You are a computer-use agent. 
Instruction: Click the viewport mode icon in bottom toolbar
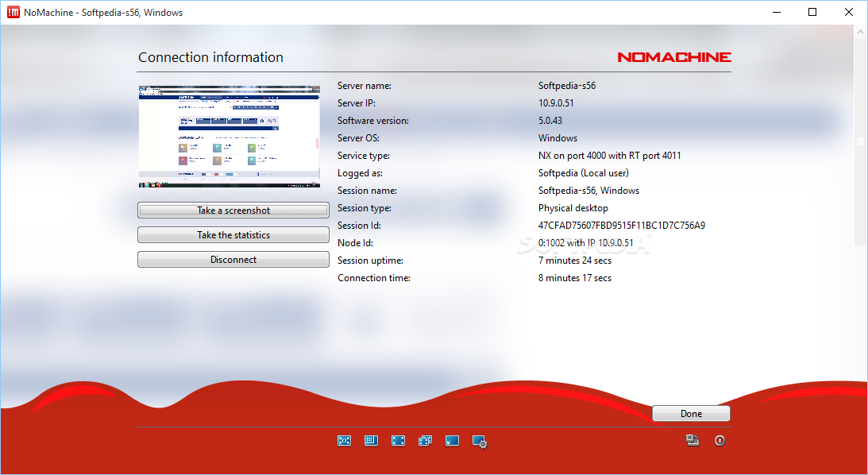371,441
